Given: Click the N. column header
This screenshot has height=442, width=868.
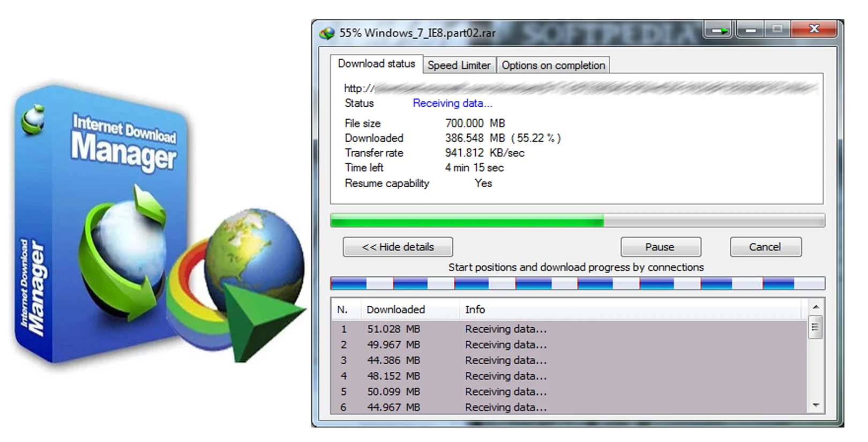Looking at the screenshot, I should pyautogui.click(x=347, y=310).
